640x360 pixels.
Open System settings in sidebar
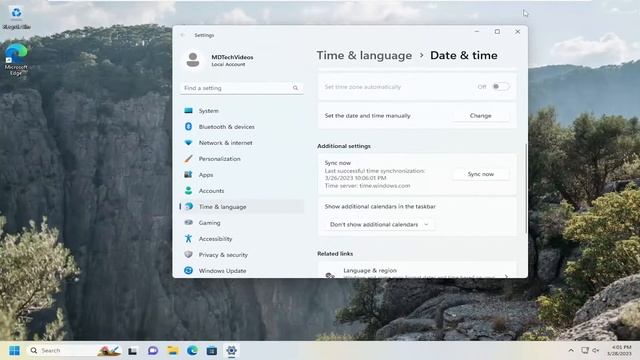[x=242, y=111]
